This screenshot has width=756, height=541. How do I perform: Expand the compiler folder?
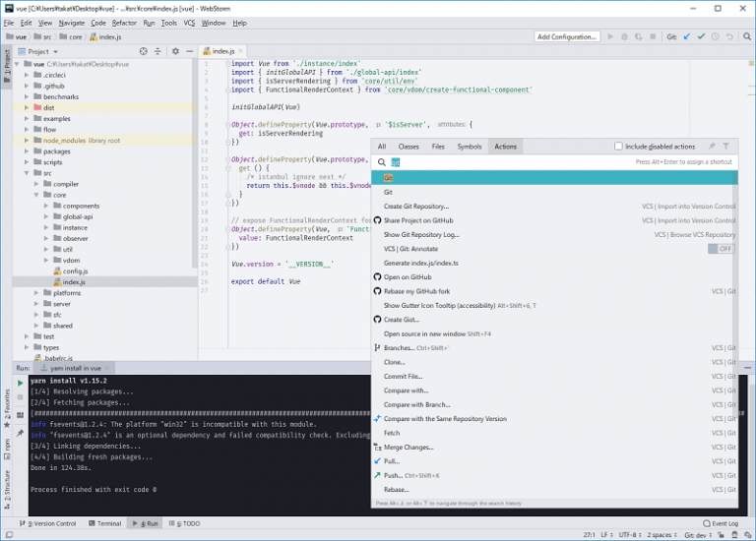pyautogui.click(x=36, y=184)
